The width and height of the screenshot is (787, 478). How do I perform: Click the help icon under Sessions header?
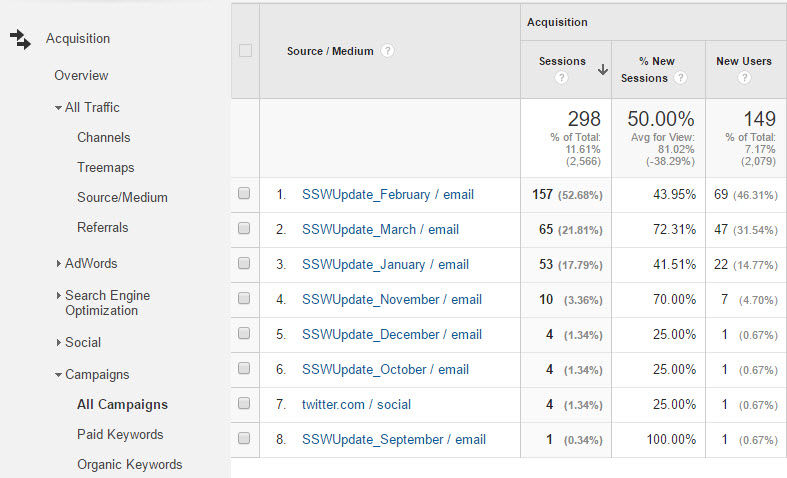(x=561, y=78)
